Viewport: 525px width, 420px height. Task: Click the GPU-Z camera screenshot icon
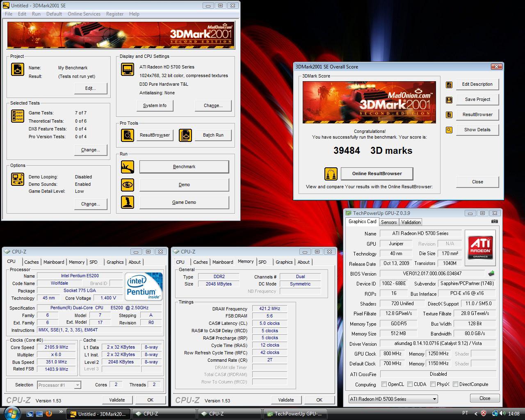(x=495, y=221)
